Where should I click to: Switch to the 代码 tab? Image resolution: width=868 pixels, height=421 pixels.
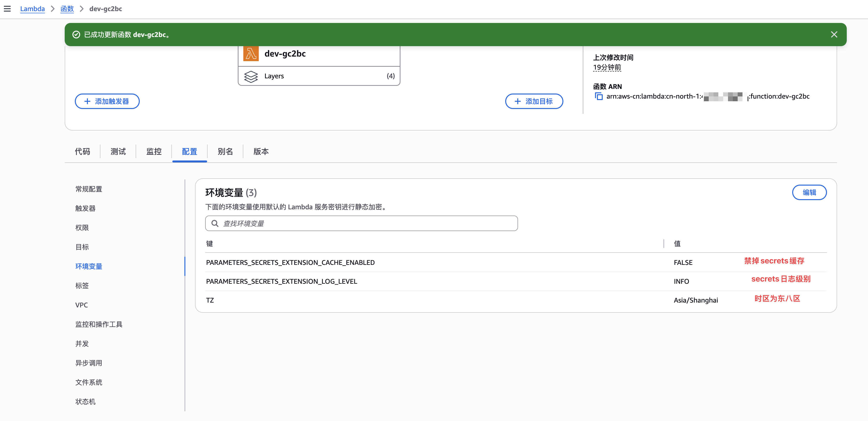83,152
